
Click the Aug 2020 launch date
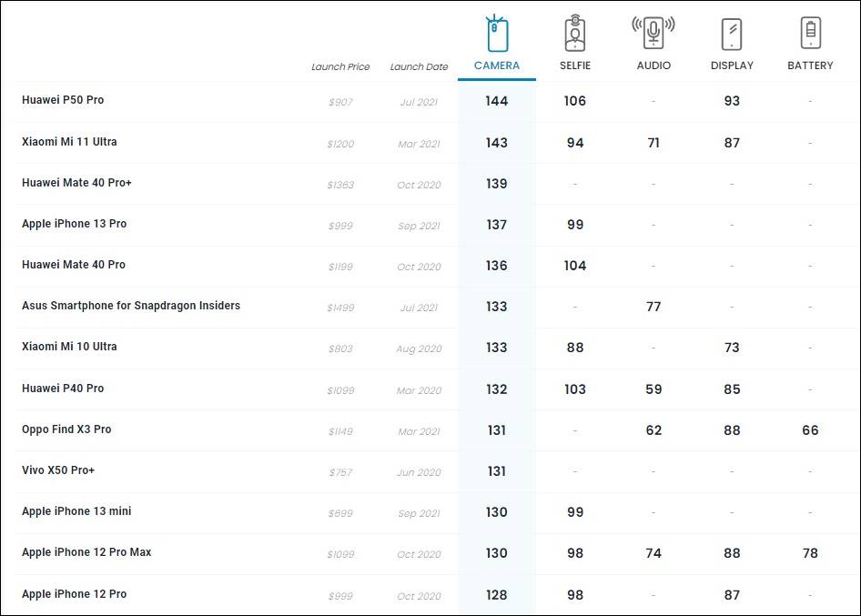point(419,348)
